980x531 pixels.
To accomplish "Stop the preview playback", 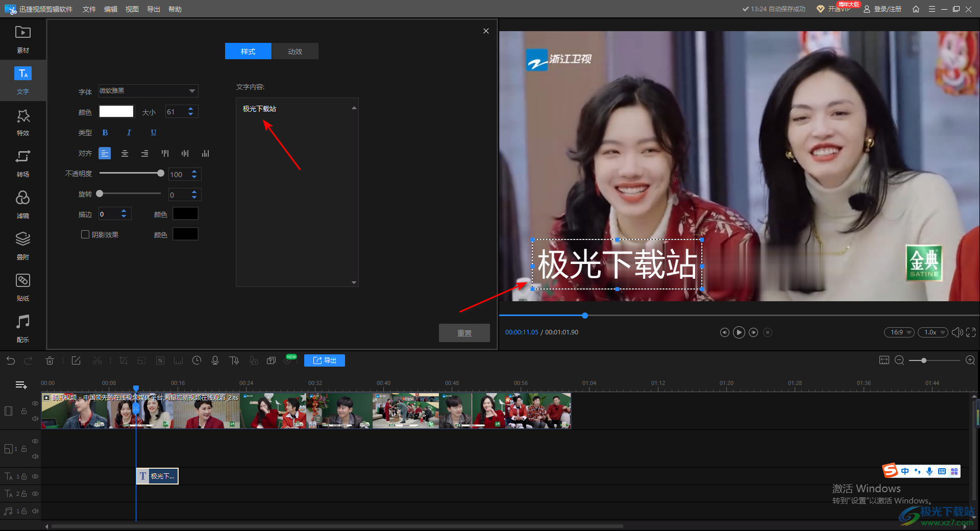I will [x=768, y=332].
